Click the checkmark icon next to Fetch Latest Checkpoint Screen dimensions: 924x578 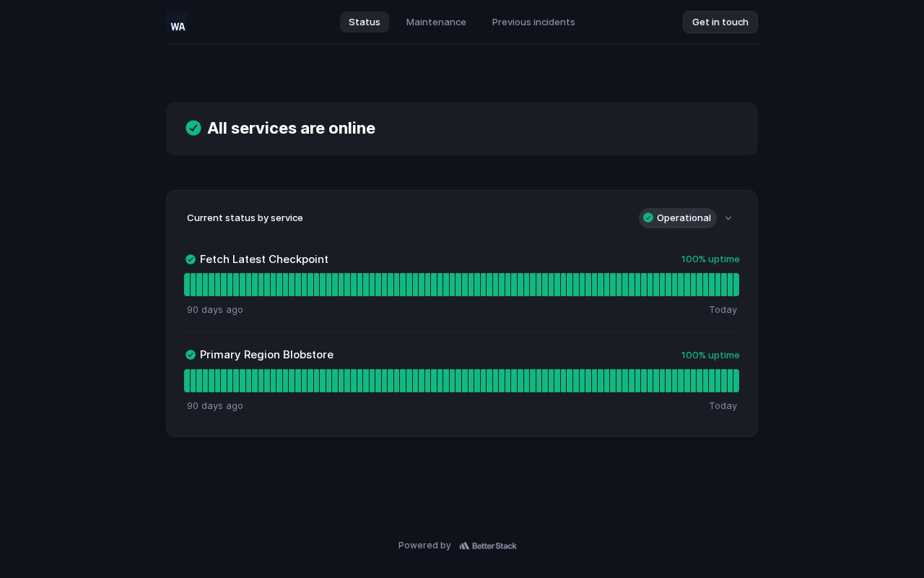pyautogui.click(x=191, y=259)
